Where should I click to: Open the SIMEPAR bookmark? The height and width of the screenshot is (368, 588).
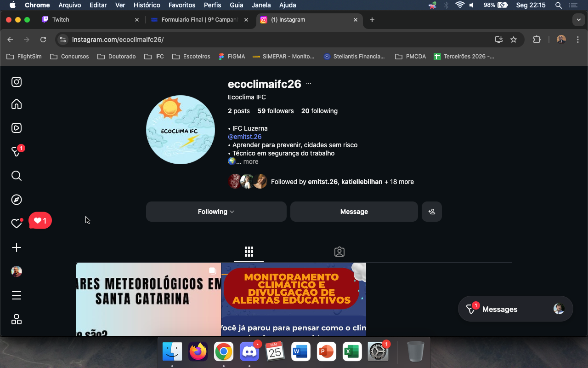[283, 57]
